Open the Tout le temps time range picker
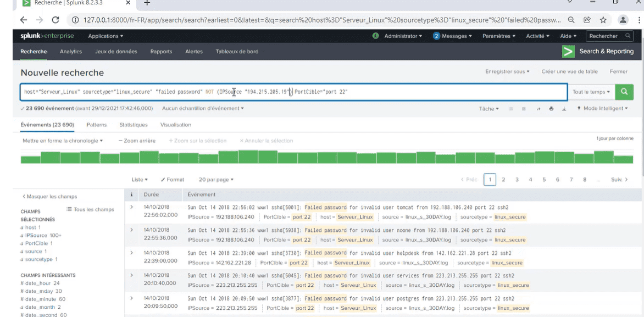 pyautogui.click(x=591, y=92)
